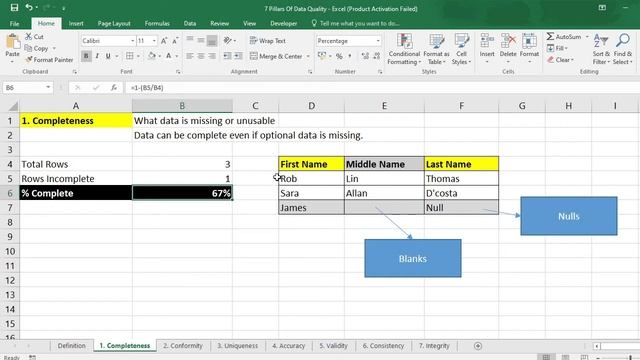The height and width of the screenshot is (360, 640).
Task: Click Decrease Decimal icon
Action: 376,56
